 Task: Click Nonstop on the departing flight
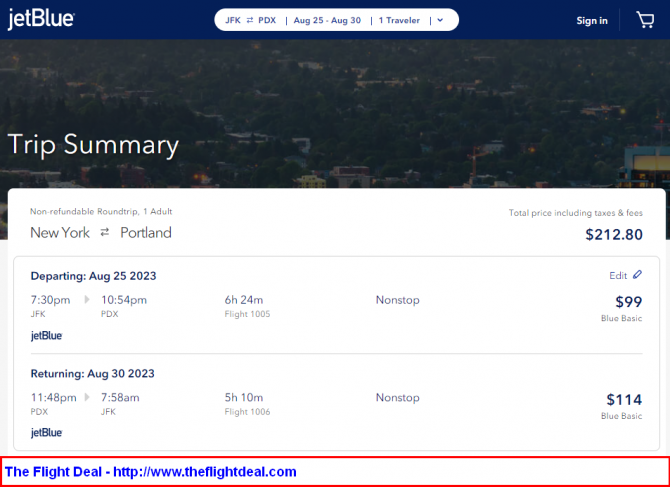397,300
